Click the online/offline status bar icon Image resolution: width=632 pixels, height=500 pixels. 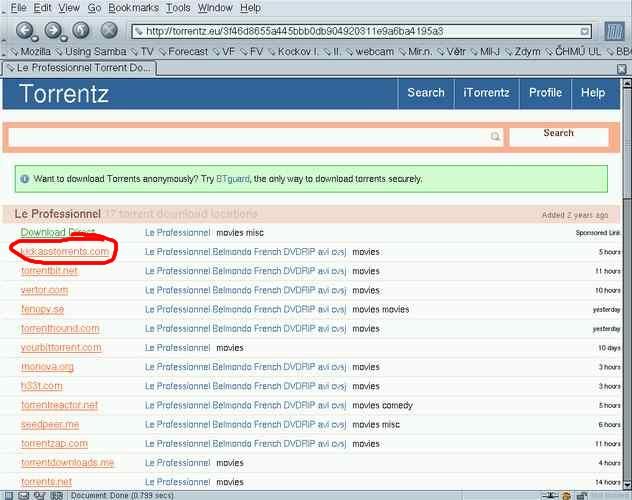point(550,496)
